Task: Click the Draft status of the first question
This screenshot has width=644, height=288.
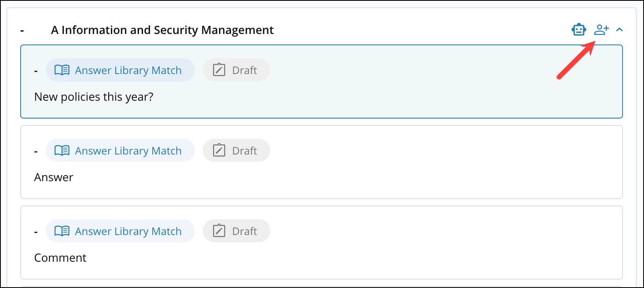Action: point(236,70)
